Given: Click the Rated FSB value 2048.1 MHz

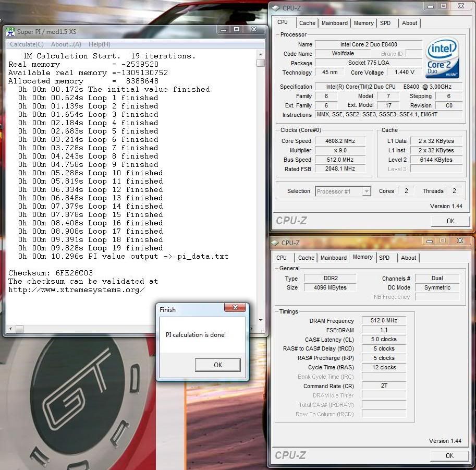Looking at the screenshot, I should pyautogui.click(x=340, y=169).
